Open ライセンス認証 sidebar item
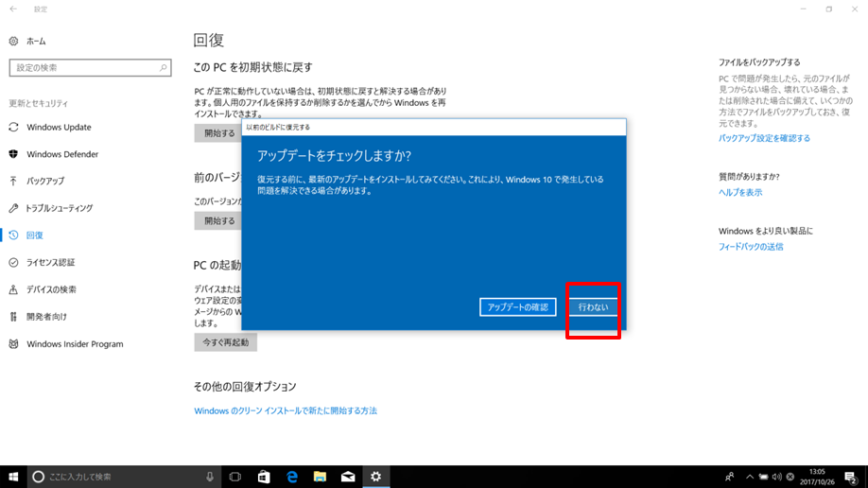This screenshot has height=488, width=868. (50, 263)
